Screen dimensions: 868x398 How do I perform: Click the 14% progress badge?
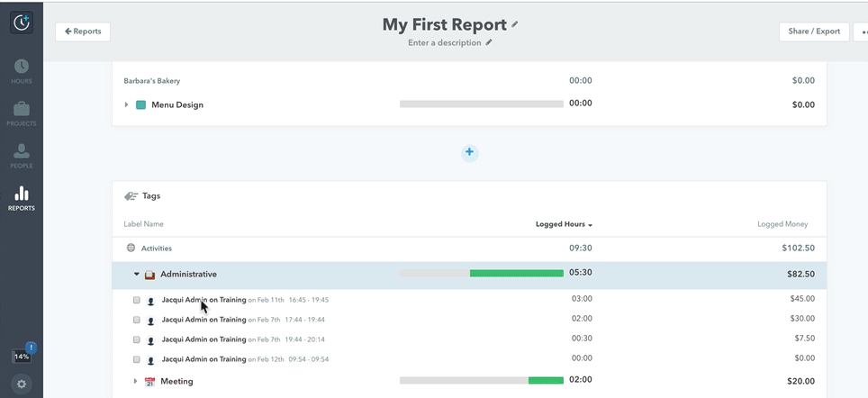(x=22, y=357)
